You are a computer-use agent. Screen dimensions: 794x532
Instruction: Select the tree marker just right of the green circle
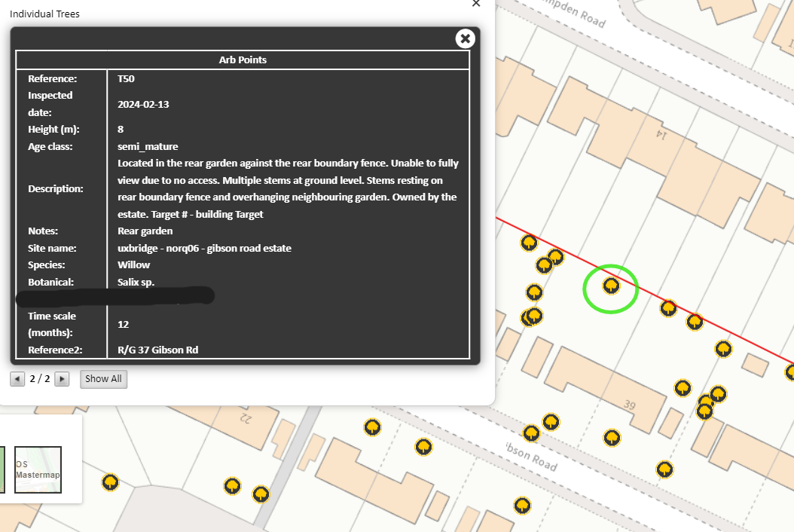(x=668, y=307)
